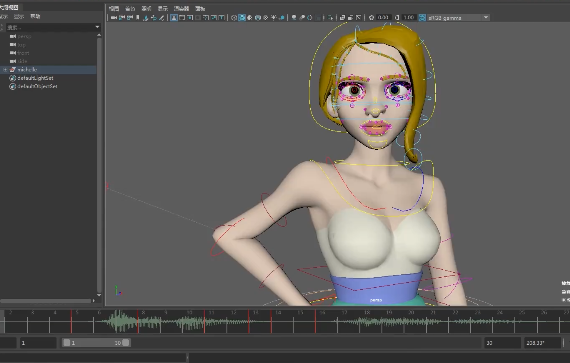This screenshot has width=570, height=363.
Task: Select defaultLightSet in the outliner
Action: pos(35,78)
